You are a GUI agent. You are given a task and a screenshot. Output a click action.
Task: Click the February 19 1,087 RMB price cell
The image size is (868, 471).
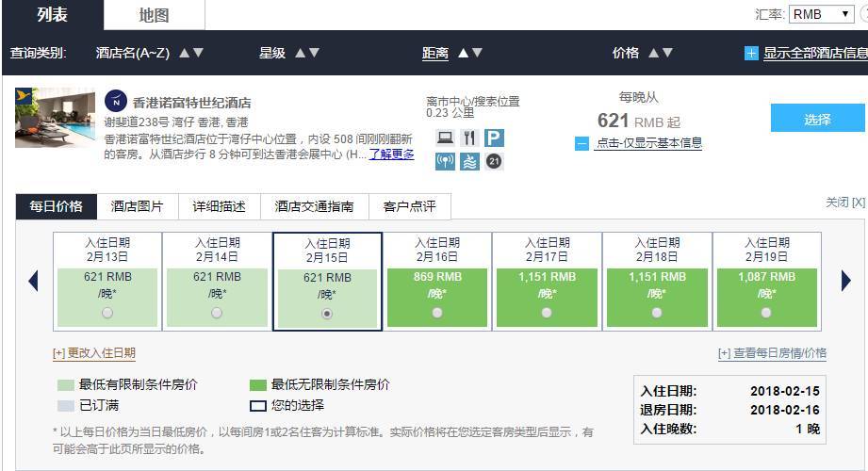pyautogui.click(x=767, y=298)
